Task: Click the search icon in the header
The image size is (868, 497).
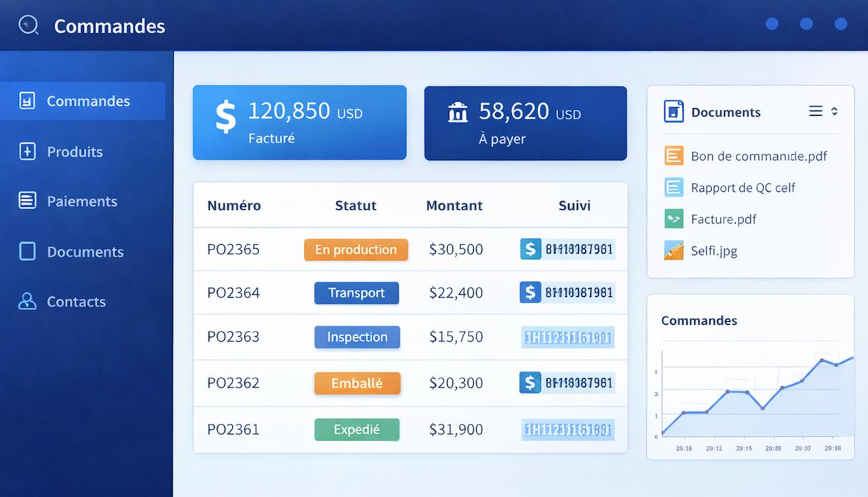Action: [x=28, y=26]
